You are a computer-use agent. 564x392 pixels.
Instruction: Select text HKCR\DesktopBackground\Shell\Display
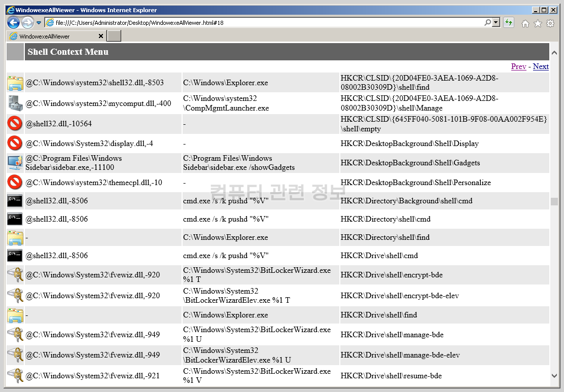click(410, 144)
